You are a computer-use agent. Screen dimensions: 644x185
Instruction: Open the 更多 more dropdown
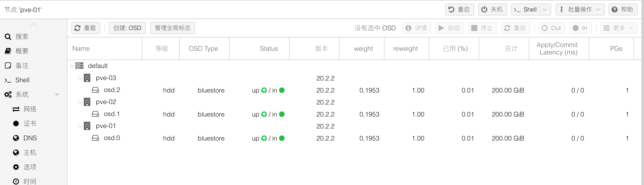click(619, 28)
